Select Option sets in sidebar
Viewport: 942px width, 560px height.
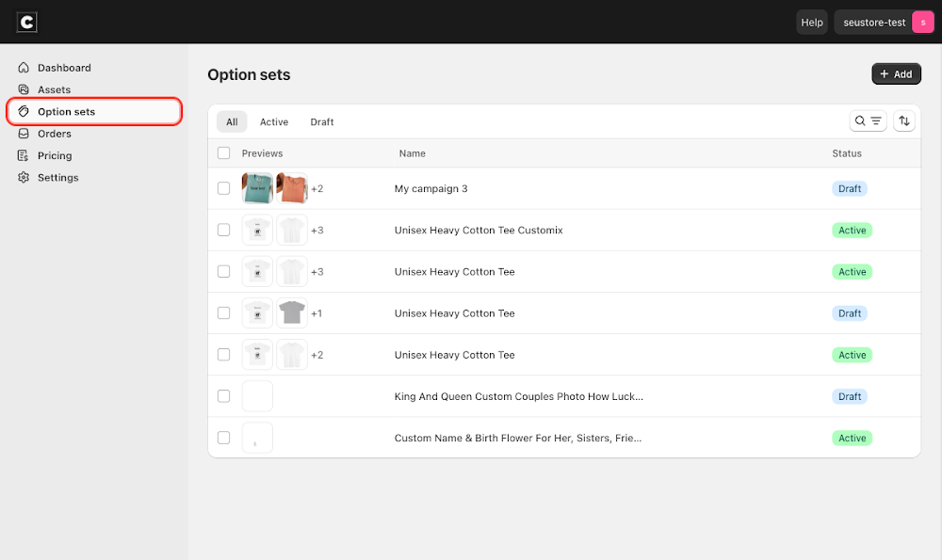point(94,111)
